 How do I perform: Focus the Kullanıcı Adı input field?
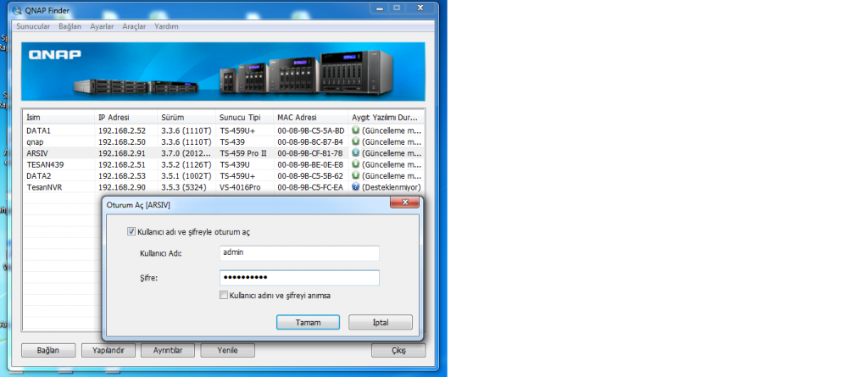point(299,253)
